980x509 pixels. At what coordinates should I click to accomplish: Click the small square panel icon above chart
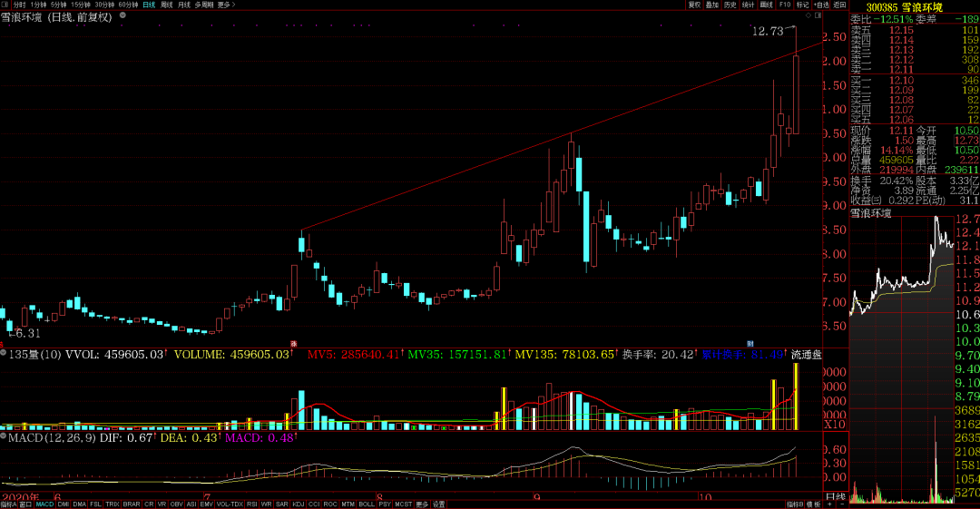pos(818,15)
